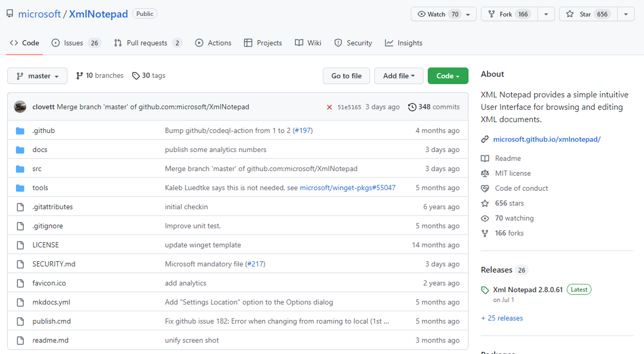Show the + 25 releases link
This screenshot has height=354, width=644.
coord(502,318)
